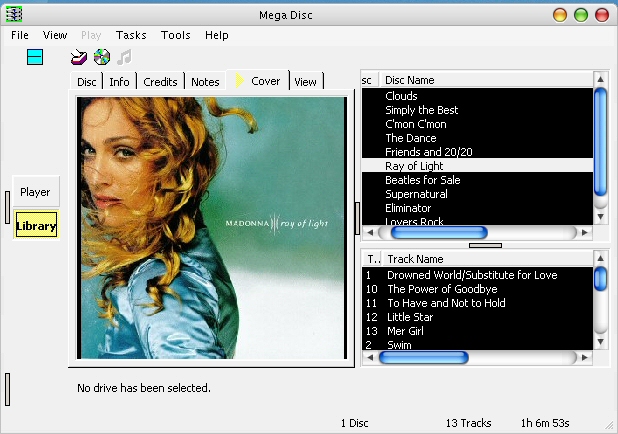Click the Player button

coord(35,192)
